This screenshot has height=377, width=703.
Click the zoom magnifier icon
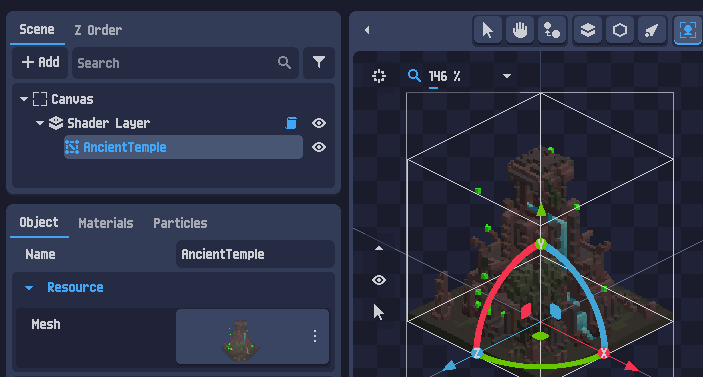[x=414, y=75]
